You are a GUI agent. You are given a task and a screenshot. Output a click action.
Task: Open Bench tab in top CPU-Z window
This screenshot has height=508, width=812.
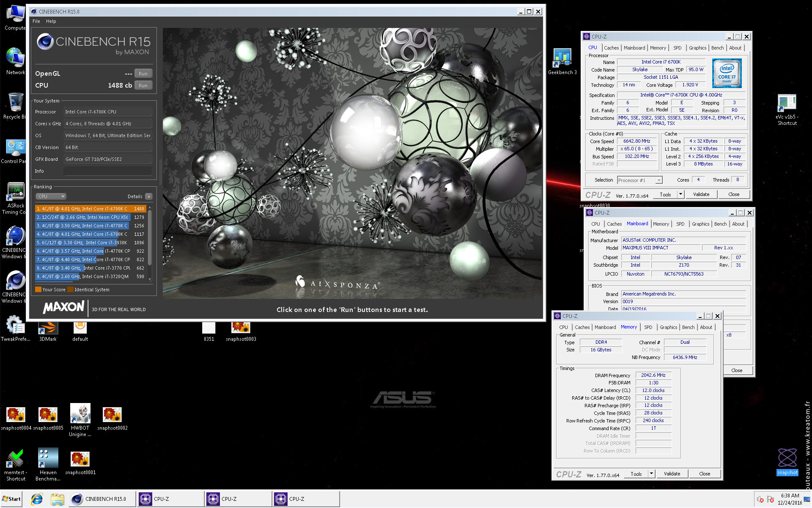pyautogui.click(x=717, y=48)
